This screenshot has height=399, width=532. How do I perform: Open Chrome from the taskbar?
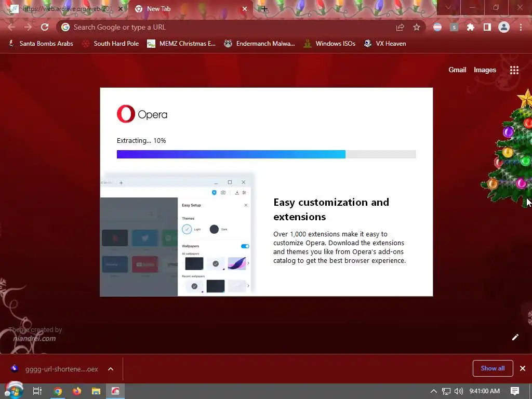pos(58,391)
